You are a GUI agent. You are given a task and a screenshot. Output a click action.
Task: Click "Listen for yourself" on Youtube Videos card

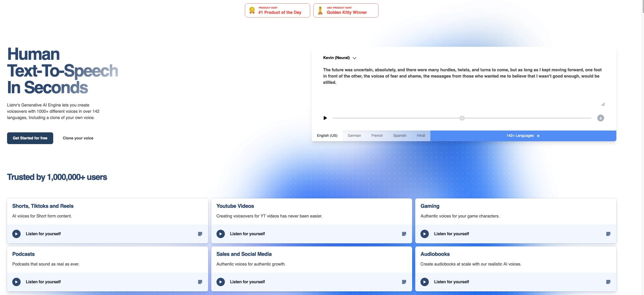tap(247, 234)
